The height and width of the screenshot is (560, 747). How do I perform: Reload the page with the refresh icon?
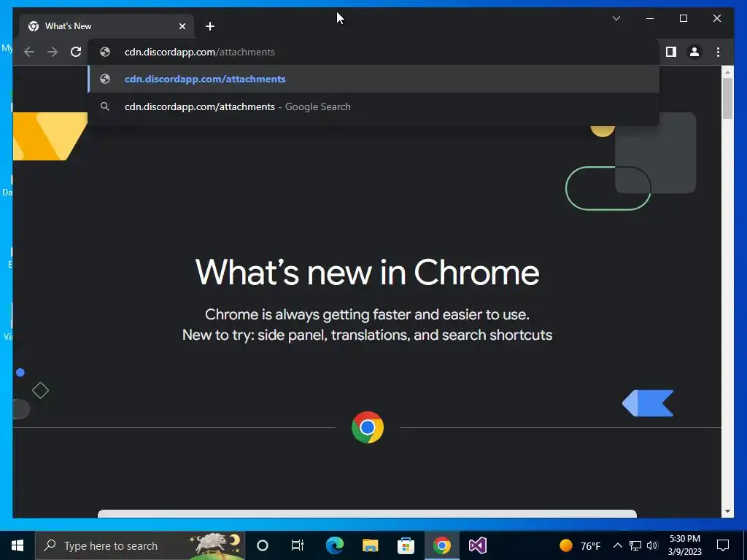tap(76, 52)
